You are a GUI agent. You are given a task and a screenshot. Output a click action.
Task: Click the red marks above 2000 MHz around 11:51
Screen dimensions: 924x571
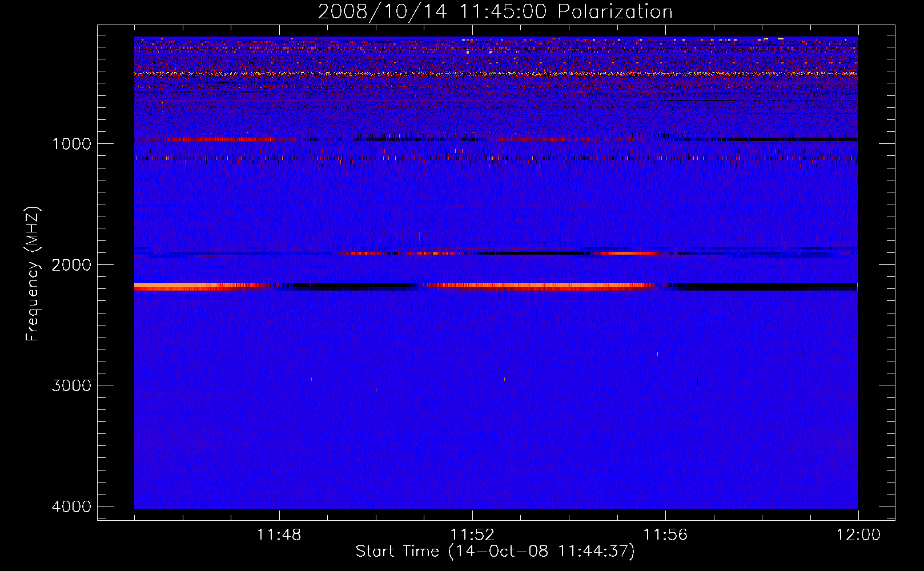[411, 234]
